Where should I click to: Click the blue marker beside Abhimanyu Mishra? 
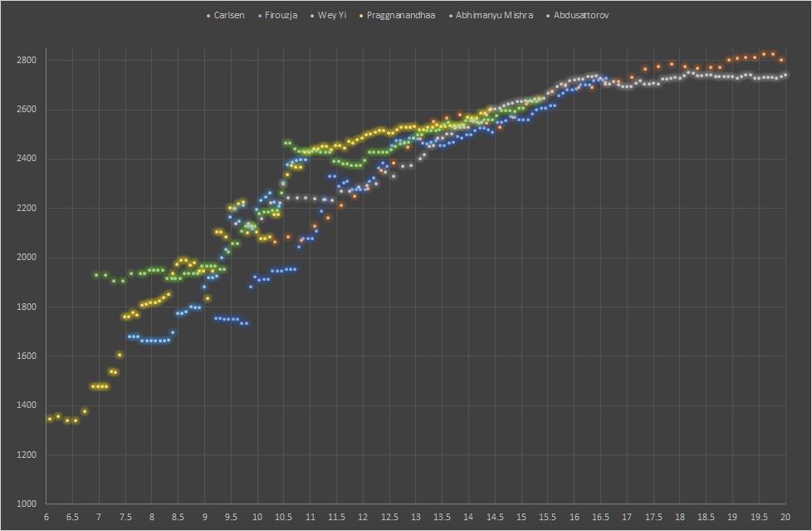[x=449, y=15]
